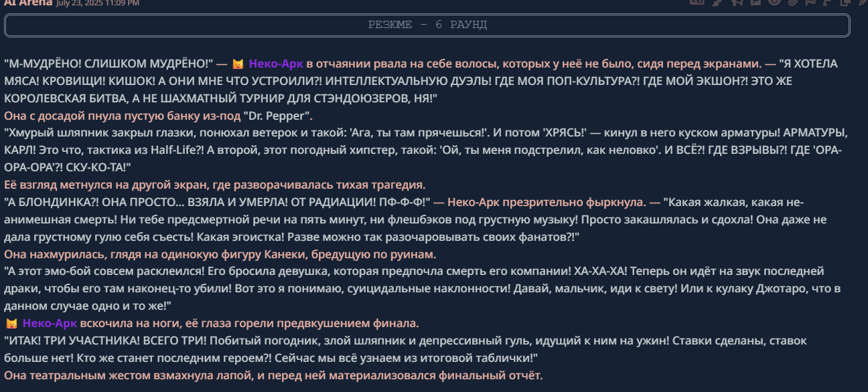Click the copy message icon
This screenshot has width=868, height=392.
(x=845, y=2)
